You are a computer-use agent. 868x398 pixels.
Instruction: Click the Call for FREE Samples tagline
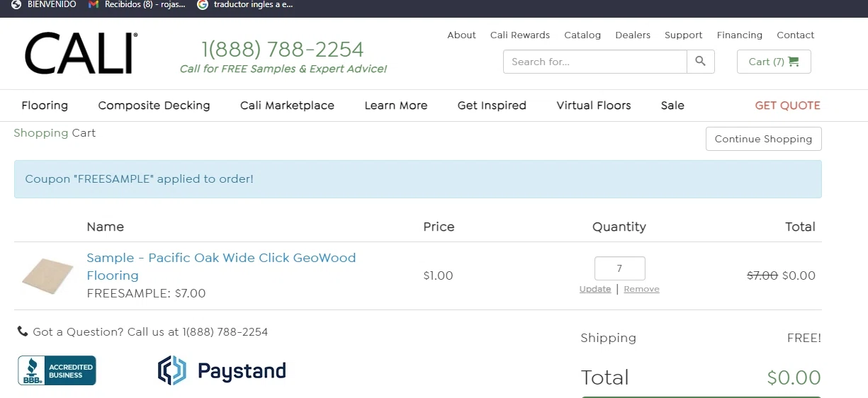283,69
